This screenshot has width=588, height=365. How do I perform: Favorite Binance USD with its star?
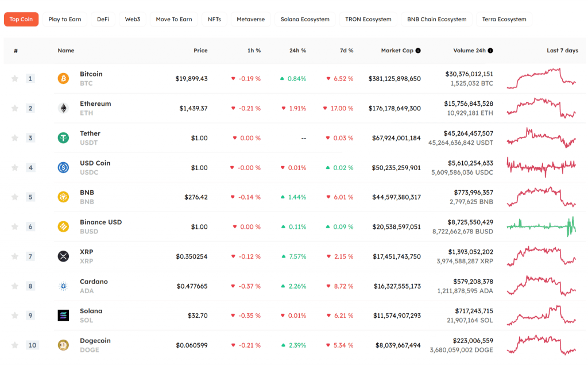click(x=14, y=226)
